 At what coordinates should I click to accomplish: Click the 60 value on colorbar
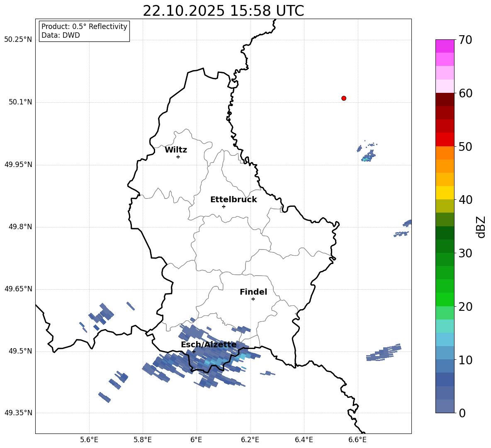[x=465, y=93]
